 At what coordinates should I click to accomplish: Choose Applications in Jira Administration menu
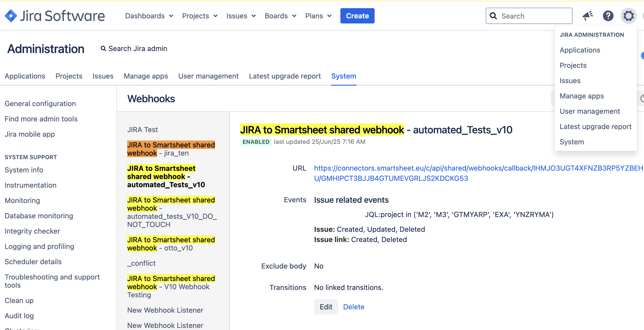[580, 50]
